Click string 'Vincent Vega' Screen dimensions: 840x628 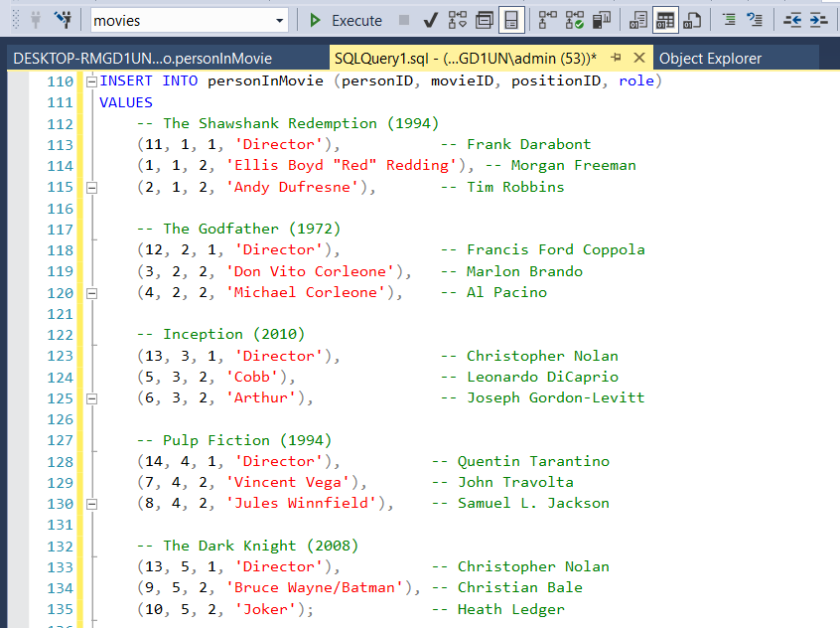[x=288, y=482]
